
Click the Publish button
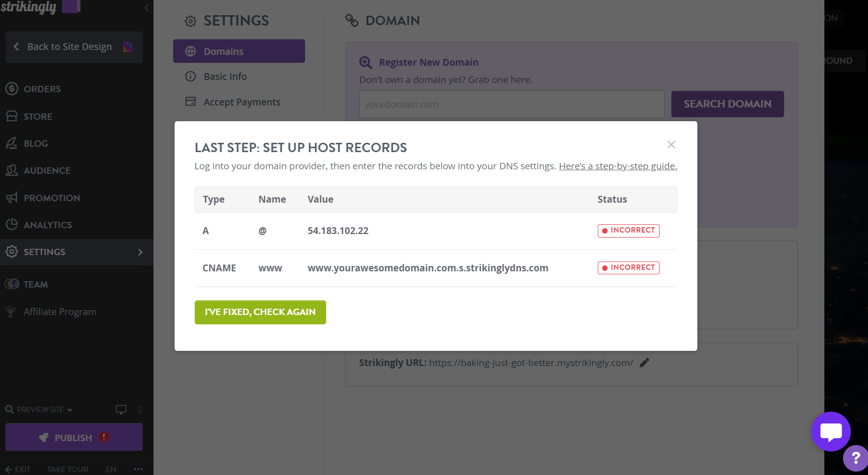click(x=74, y=437)
